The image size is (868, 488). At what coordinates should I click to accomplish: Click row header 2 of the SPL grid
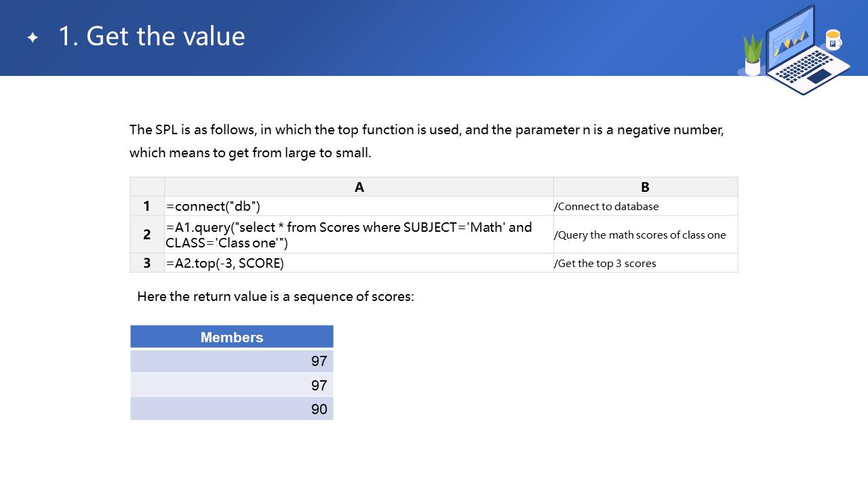pos(147,235)
